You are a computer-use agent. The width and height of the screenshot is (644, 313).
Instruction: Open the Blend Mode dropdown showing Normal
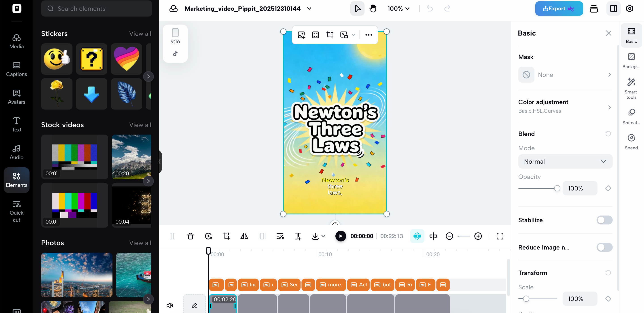click(x=565, y=161)
